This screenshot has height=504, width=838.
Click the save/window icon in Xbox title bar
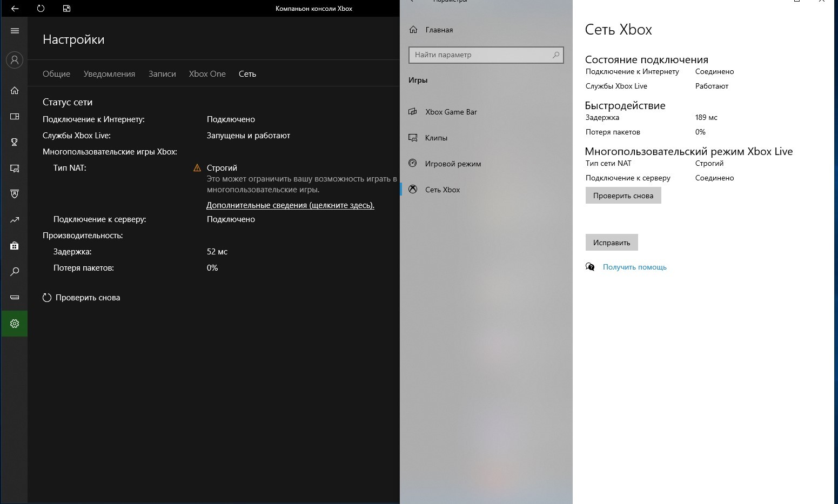coord(66,9)
